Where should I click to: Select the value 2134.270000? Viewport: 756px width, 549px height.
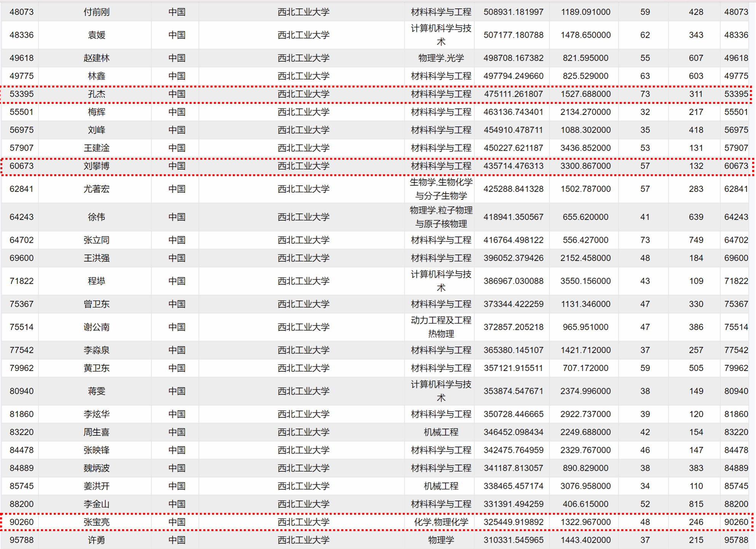(585, 112)
